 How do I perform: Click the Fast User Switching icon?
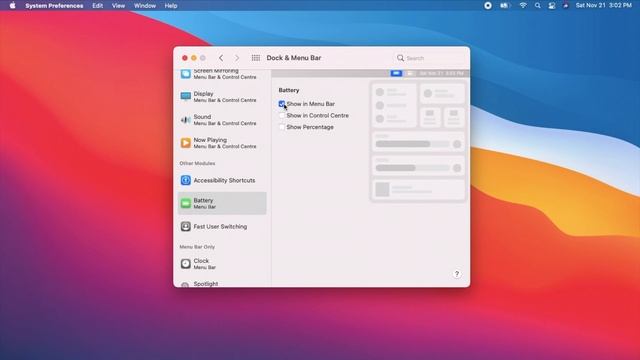click(186, 226)
